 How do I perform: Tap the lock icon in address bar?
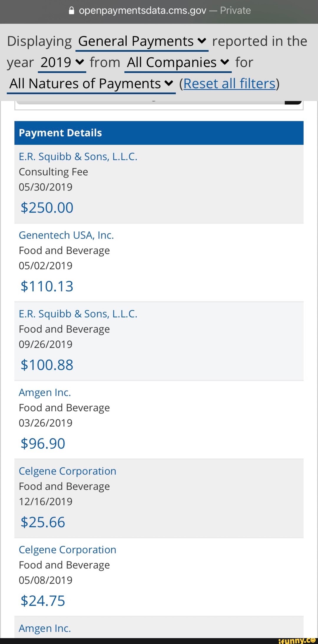[71, 11]
